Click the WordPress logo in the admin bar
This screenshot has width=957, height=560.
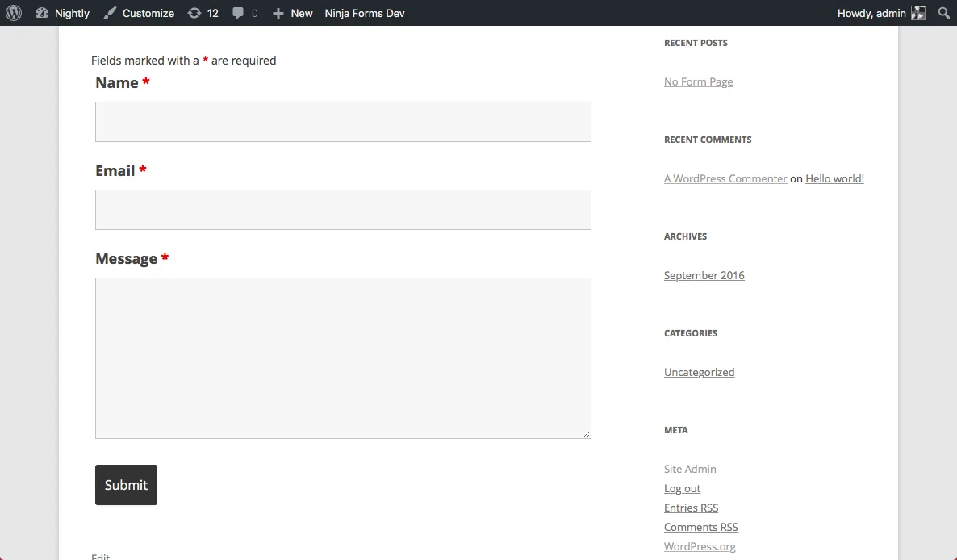click(13, 12)
